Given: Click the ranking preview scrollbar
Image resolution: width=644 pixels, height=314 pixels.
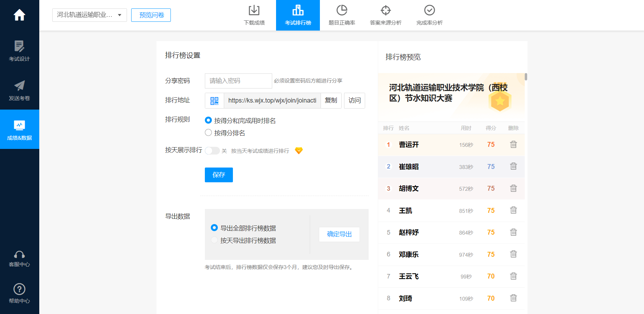Looking at the screenshot, I should pos(526,77).
